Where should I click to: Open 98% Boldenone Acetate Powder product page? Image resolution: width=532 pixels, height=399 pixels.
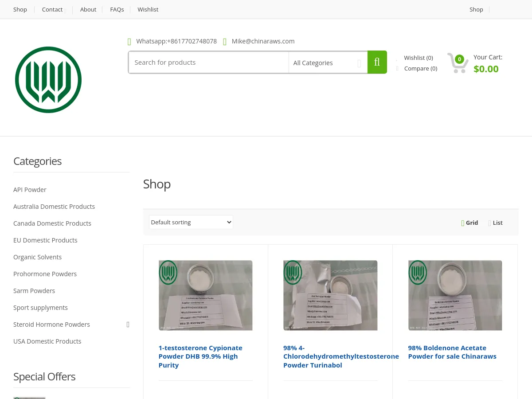coord(452,352)
